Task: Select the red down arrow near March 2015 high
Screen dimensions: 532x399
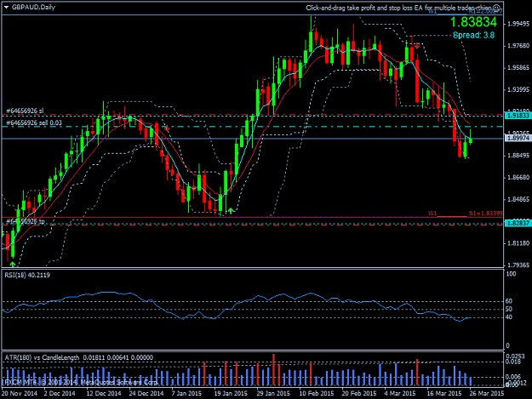Action: pyautogui.click(x=417, y=45)
